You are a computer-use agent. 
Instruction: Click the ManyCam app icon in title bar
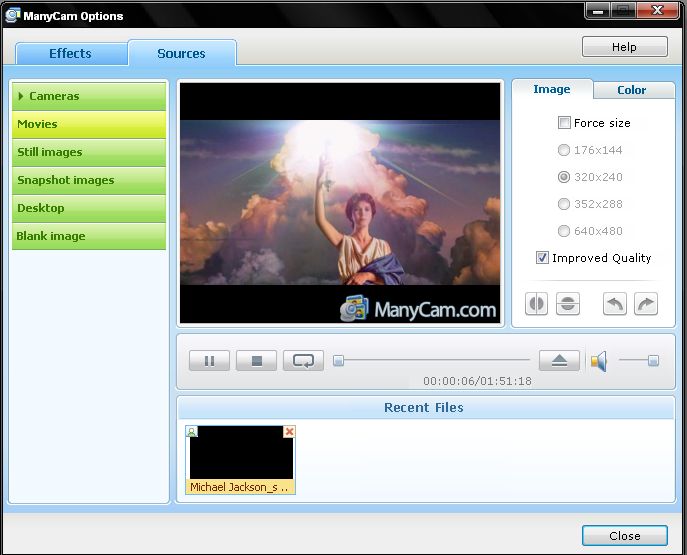(x=12, y=15)
